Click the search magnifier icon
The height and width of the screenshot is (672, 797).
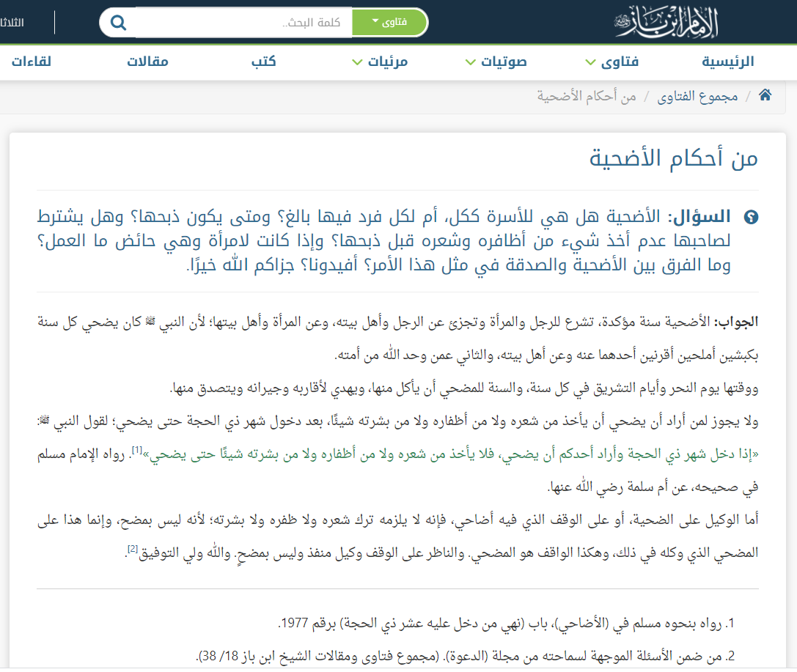coord(118,23)
